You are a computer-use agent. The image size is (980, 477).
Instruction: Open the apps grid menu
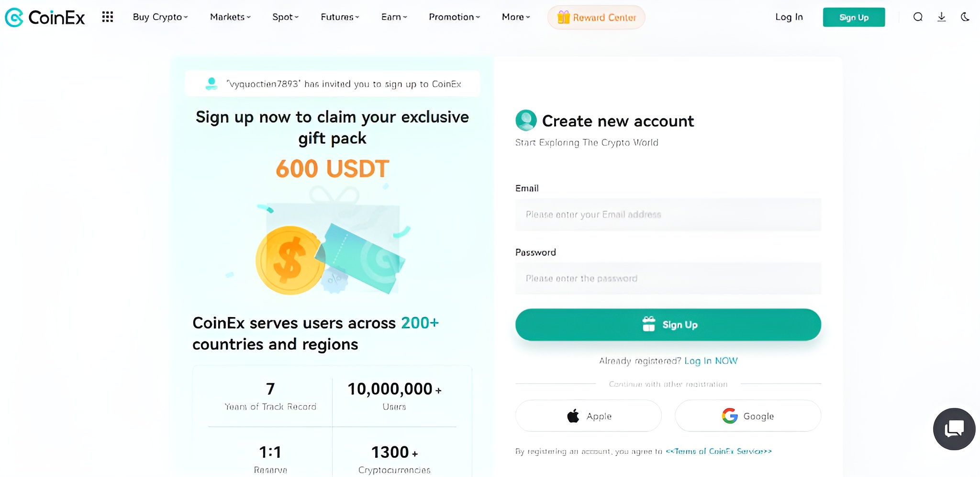click(x=108, y=17)
